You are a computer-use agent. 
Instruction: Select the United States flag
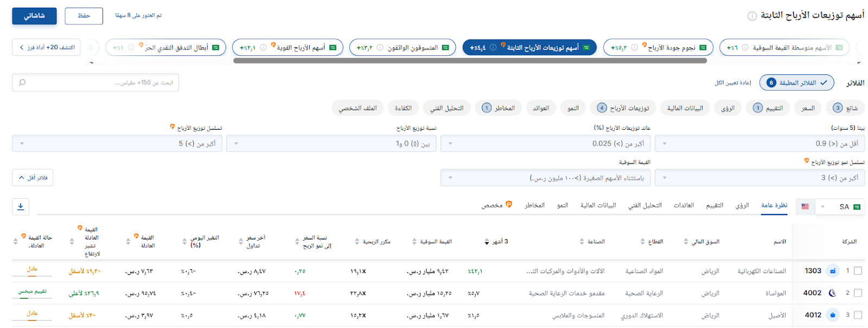tap(805, 206)
